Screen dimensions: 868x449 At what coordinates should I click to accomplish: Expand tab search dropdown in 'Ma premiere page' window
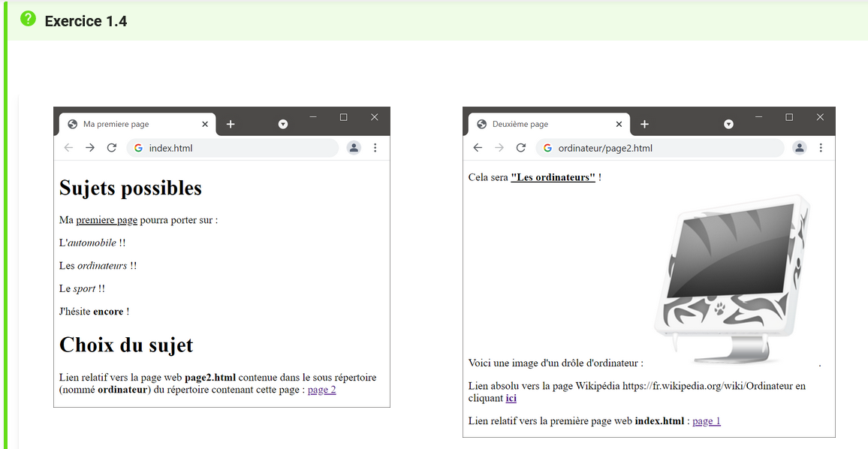tap(283, 125)
